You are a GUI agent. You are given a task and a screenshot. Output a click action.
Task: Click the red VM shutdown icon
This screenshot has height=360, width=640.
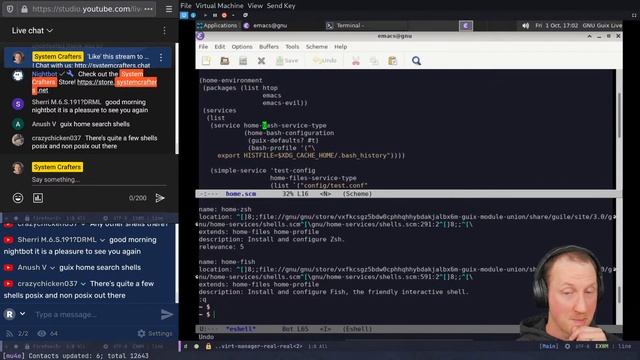pos(224,15)
